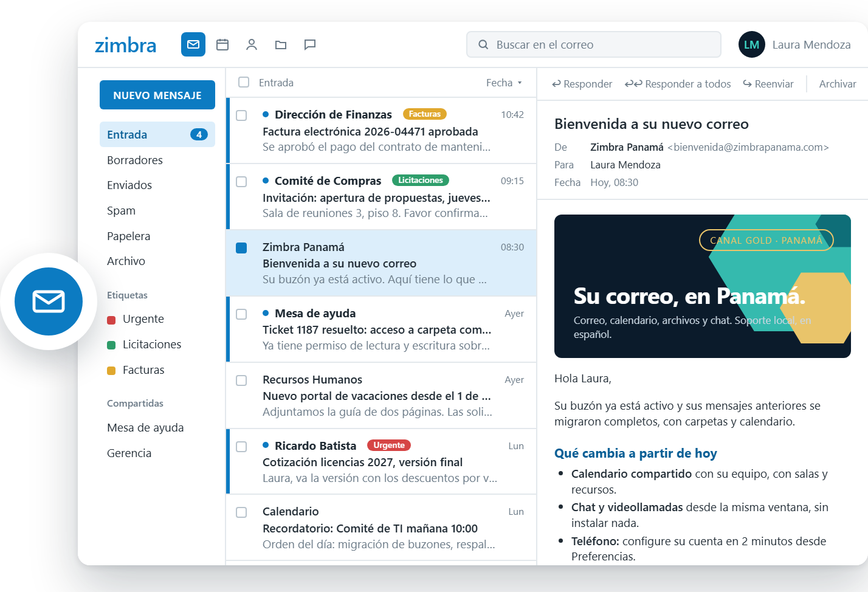Open the Enviados folder

coord(157,185)
